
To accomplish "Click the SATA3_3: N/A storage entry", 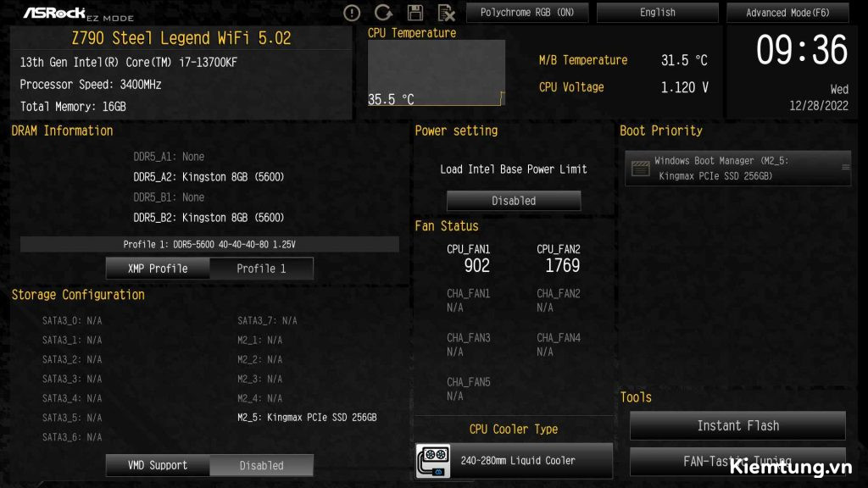I will coord(72,379).
